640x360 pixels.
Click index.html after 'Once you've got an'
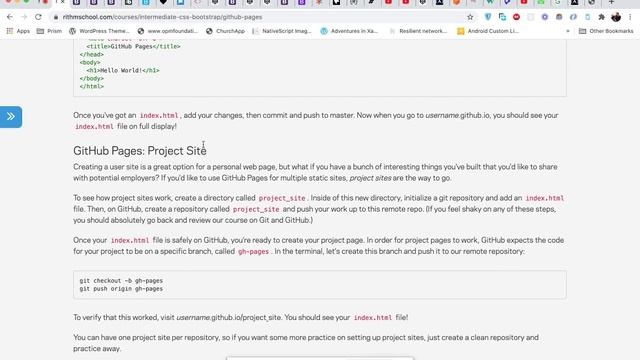tap(159, 116)
